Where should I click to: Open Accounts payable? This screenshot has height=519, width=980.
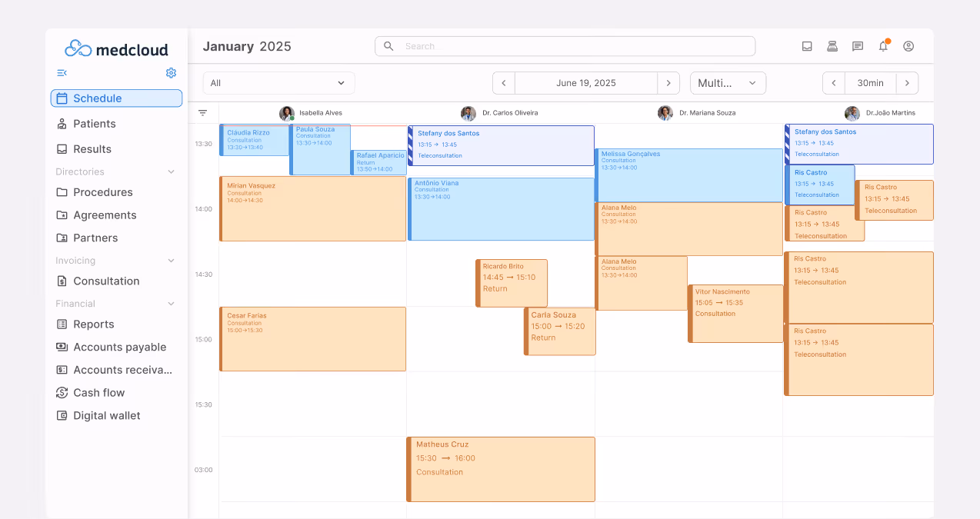tap(119, 347)
